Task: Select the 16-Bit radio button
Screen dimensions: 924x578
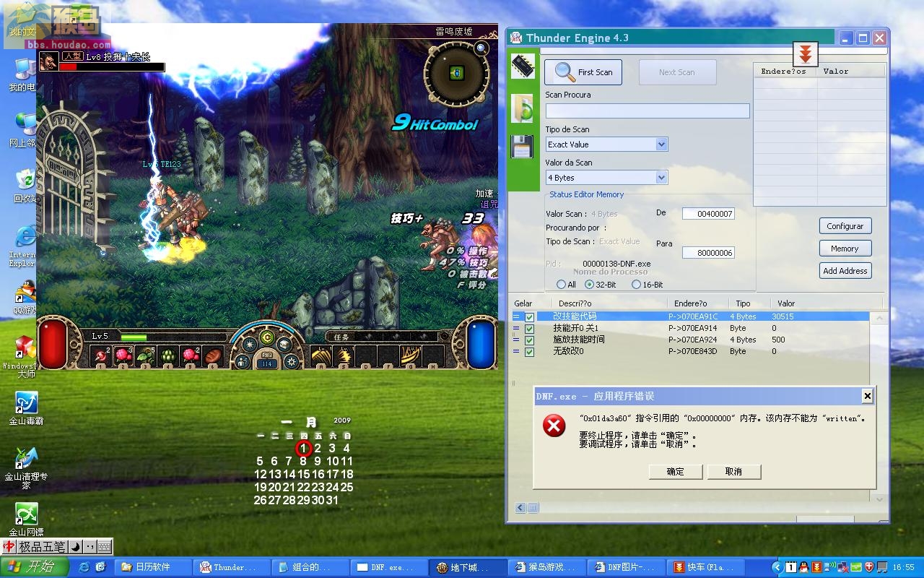Action: 637,285
